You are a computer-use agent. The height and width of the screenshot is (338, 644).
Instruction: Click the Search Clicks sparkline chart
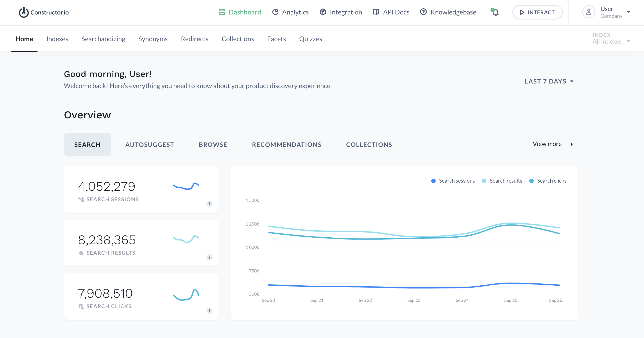tap(186, 295)
